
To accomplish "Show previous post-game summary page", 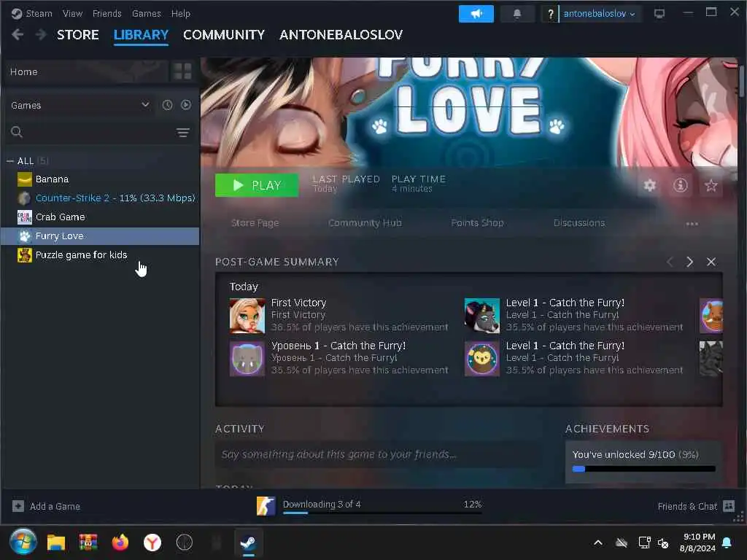I will tap(670, 262).
